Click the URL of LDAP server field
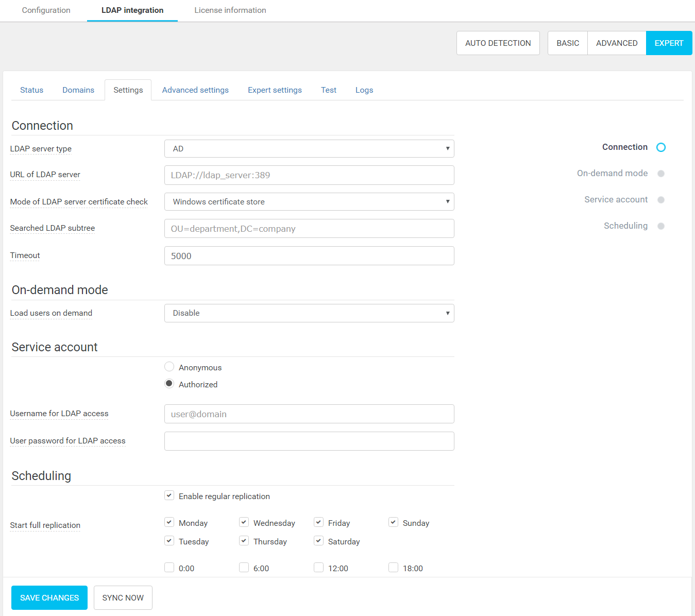This screenshot has height=616, width=695. click(x=309, y=175)
